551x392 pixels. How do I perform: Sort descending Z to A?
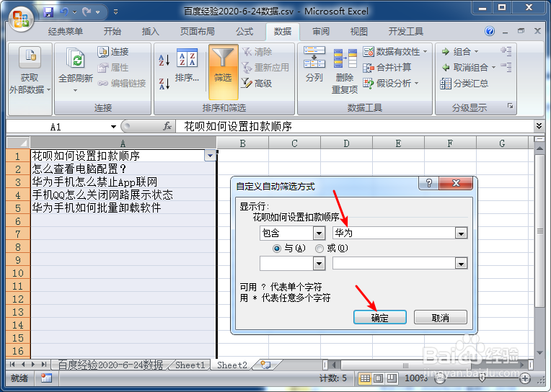pyautogui.click(x=164, y=84)
